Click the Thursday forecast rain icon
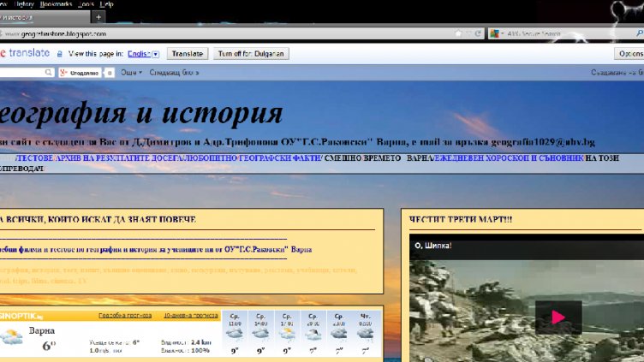The width and height of the screenshot is (644, 362). click(x=365, y=334)
